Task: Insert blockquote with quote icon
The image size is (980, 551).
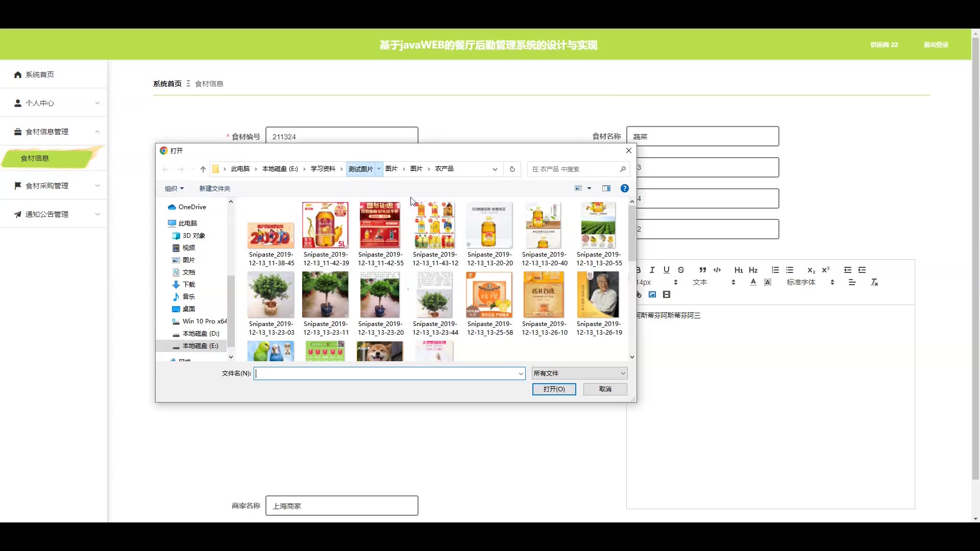Action: click(702, 270)
